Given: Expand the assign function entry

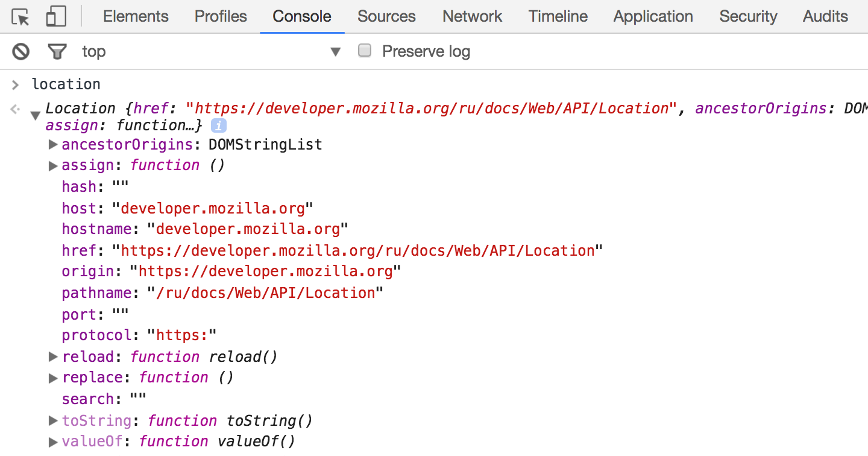Looking at the screenshot, I should (53, 166).
